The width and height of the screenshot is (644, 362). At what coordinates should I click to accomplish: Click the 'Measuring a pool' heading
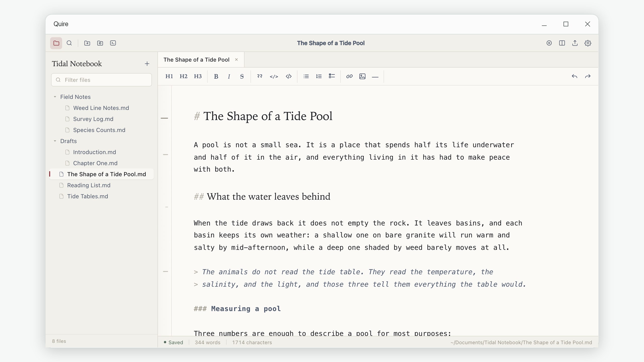pos(237,309)
